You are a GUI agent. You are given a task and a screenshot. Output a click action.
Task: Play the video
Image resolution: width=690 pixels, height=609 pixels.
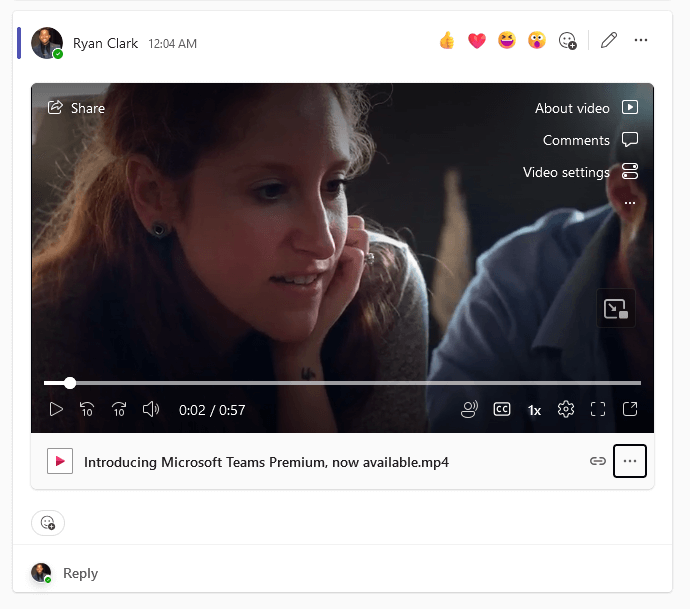(x=56, y=410)
